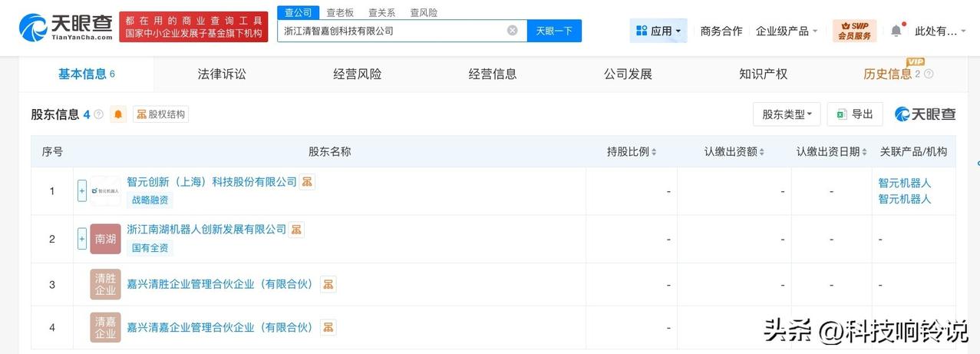Viewport: 980px width, 354px height.
Task: Open 智元创新（上海）科技股份有限公司 link
Action: (212, 182)
